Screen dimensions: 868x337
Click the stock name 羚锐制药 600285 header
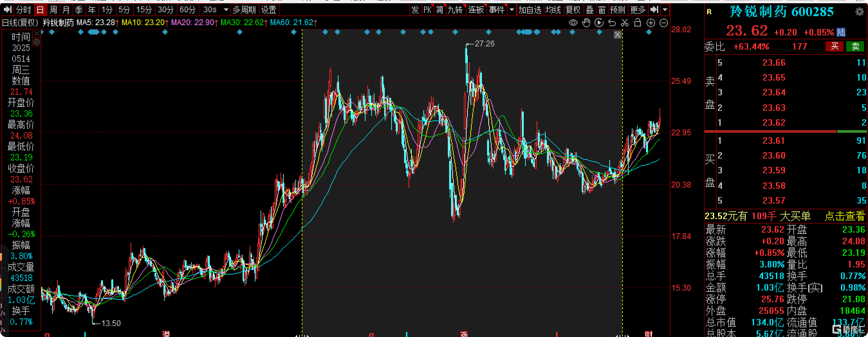click(x=781, y=12)
